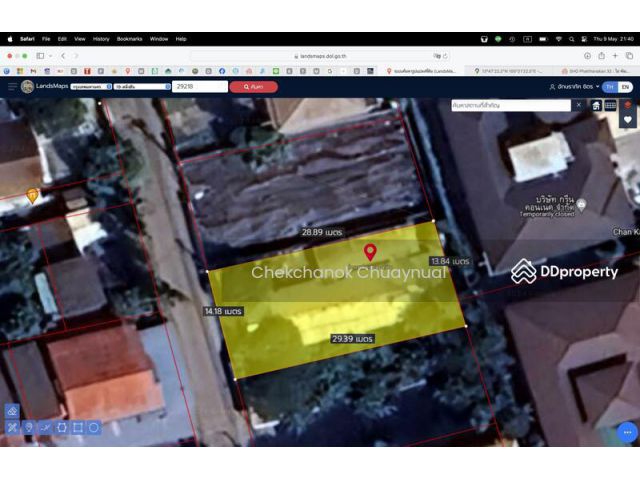Screen dimensions: 640x480
Task: Switch to the coordinates map tab
Action: click(x=509, y=71)
